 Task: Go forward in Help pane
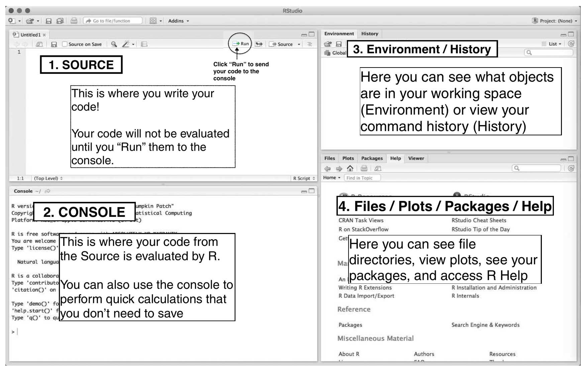click(x=339, y=169)
